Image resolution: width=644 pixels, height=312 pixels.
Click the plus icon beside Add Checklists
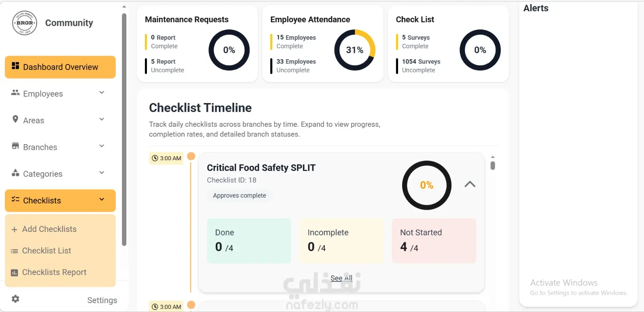point(14,229)
